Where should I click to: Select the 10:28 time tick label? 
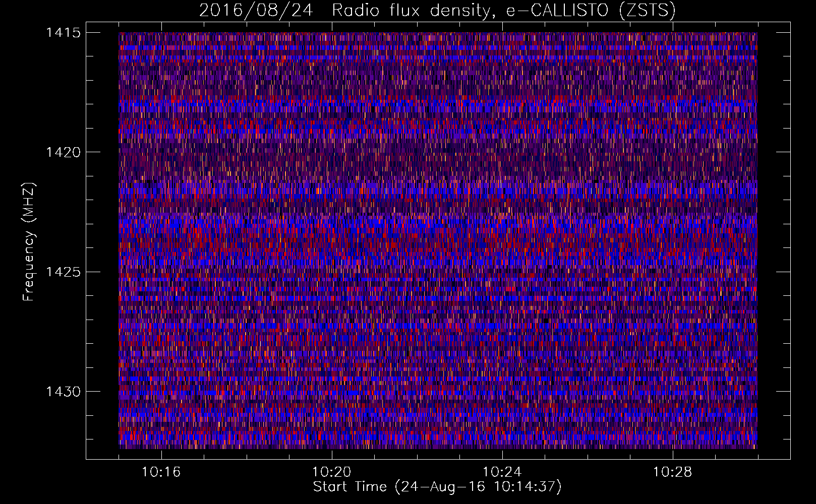[672, 472]
